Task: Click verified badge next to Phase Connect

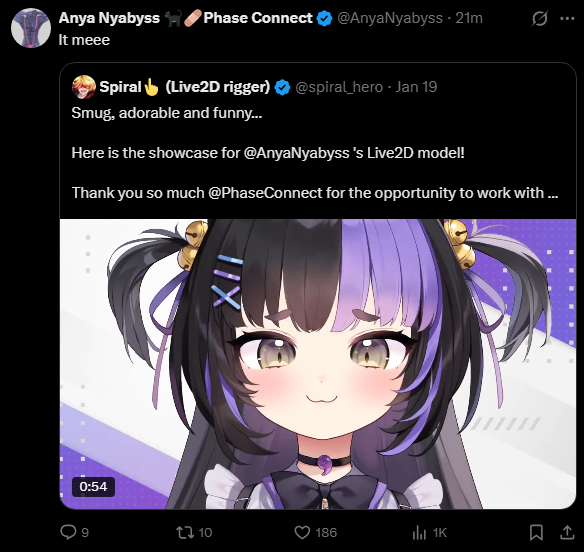Action: 324,18
